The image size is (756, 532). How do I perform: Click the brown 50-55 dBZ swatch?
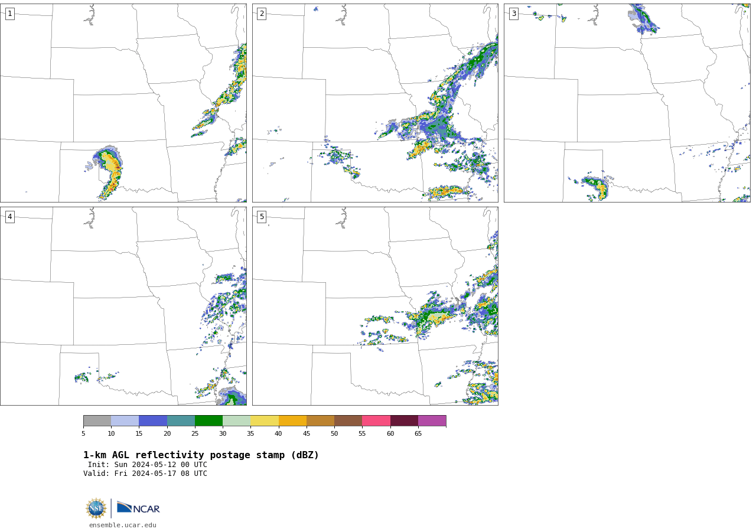tap(348, 420)
